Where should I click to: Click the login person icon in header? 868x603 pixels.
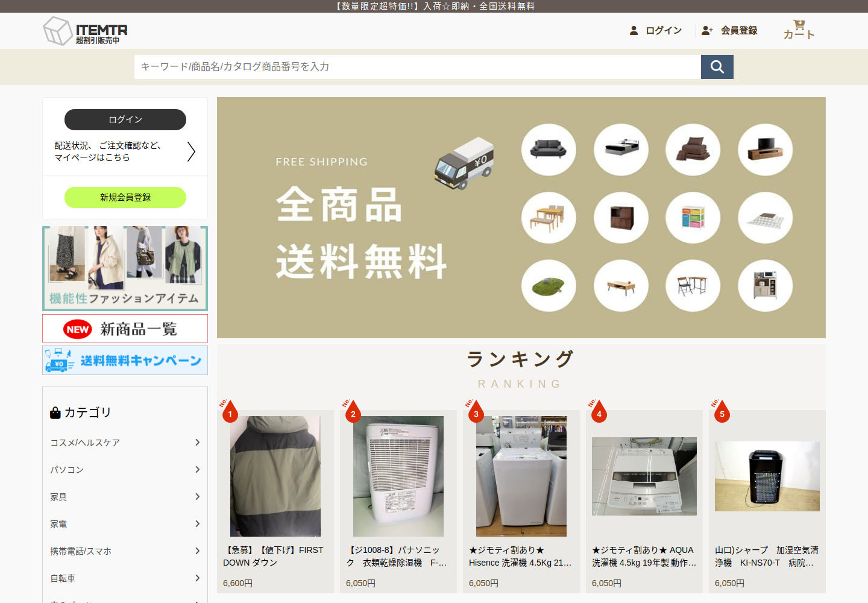[x=634, y=30]
